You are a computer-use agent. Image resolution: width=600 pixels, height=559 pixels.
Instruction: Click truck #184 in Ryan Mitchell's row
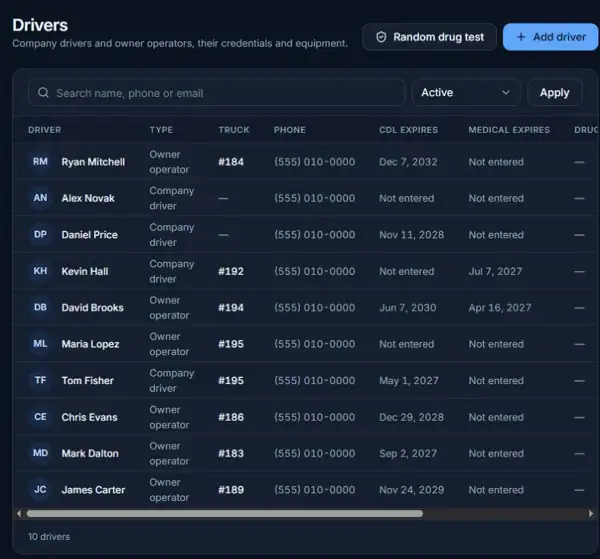tap(231, 162)
